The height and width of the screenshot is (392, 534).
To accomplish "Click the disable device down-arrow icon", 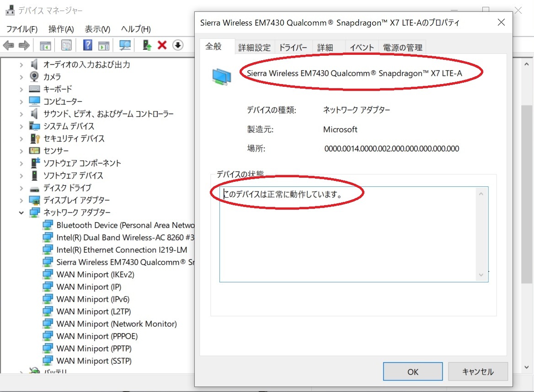I will coord(178,45).
